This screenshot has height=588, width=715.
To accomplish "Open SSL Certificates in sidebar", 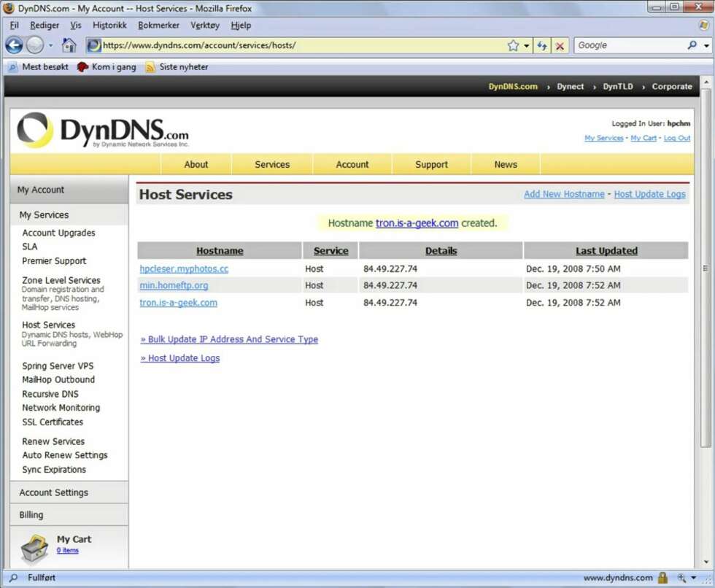I will [x=53, y=422].
